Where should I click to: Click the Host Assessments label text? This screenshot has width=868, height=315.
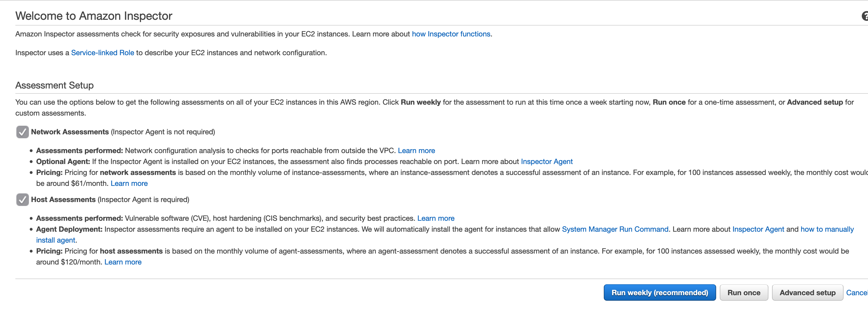pos(63,200)
